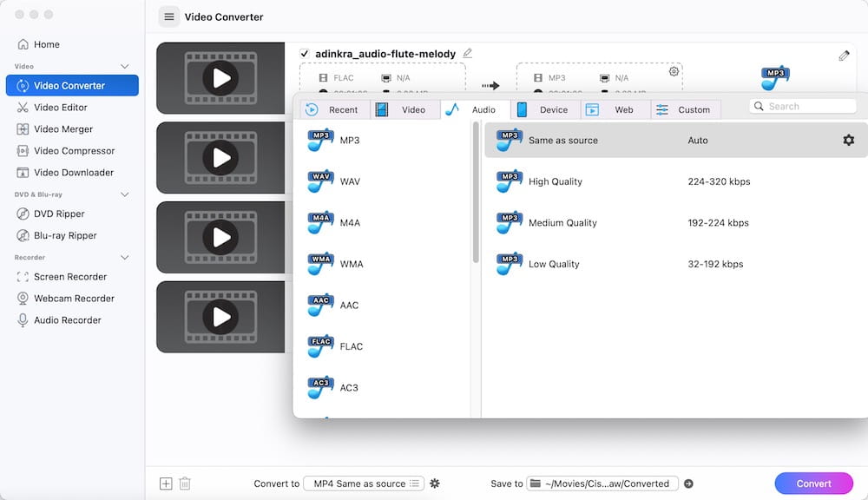Viewport: 868px width, 500px height.
Task: Select AC3 in the format list
Action: pos(383,388)
